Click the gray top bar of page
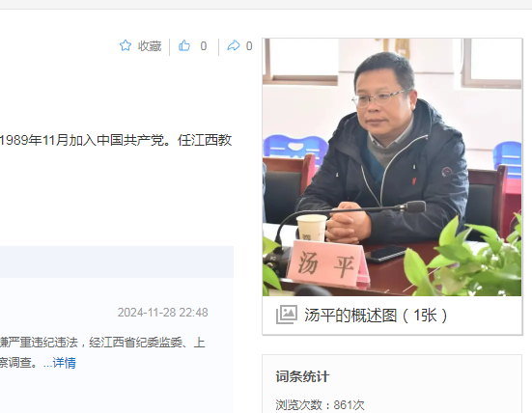 [266, 5]
